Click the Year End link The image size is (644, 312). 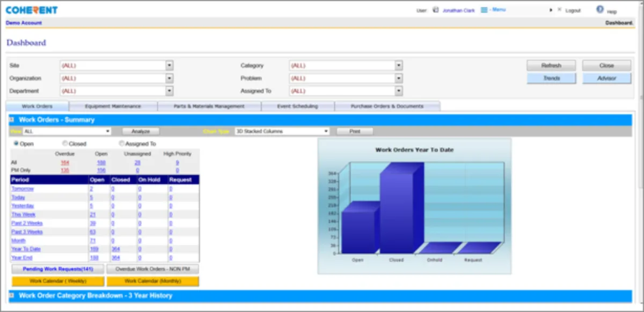coord(21,258)
